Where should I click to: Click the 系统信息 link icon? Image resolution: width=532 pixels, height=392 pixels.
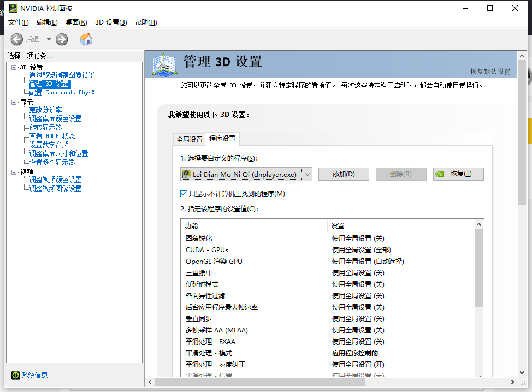tap(16, 375)
